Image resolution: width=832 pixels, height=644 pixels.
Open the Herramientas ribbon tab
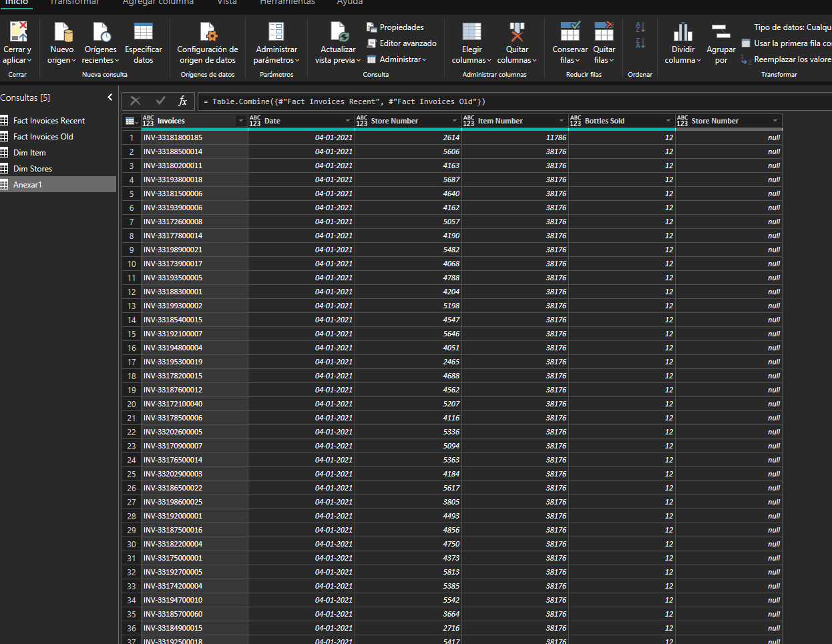pyautogui.click(x=287, y=3)
